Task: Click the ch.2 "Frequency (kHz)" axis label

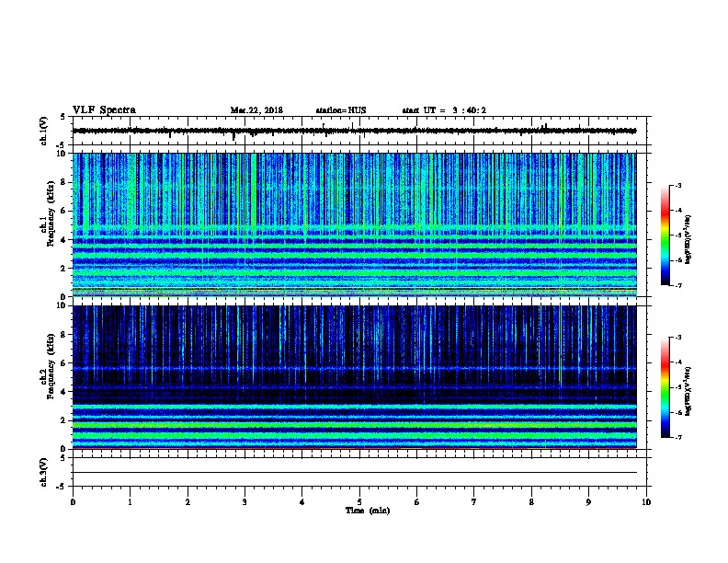Action: coord(51,365)
